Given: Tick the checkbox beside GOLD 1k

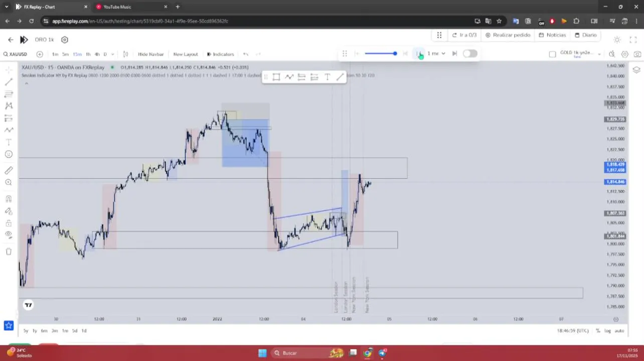Looking at the screenshot, I should (552, 54).
